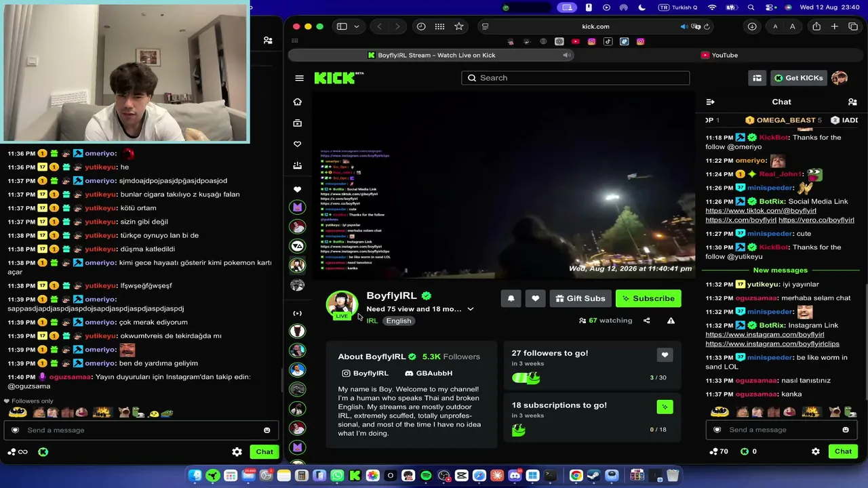Screen dimensions: 868x488
Task: Open Safari downloads icon
Action: (752, 26)
